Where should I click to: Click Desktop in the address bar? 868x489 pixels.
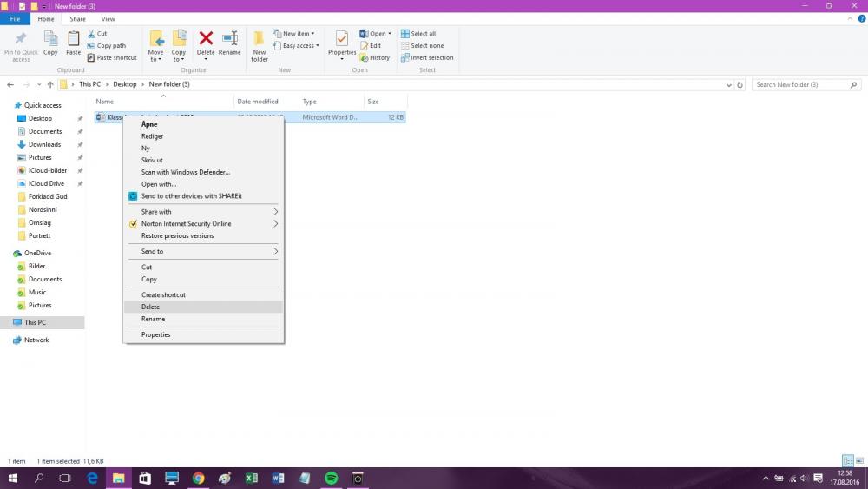(124, 84)
